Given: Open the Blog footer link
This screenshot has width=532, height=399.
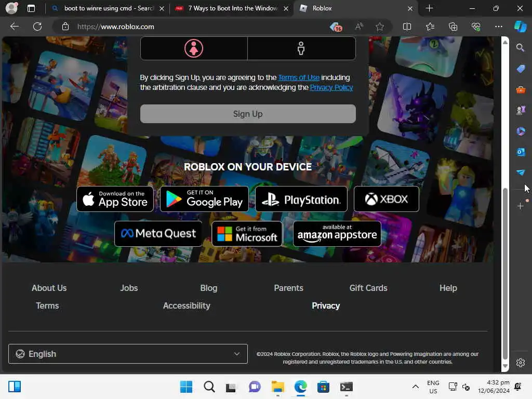Looking at the screenshot, I should pyautogui.click(x=209, y=288).
